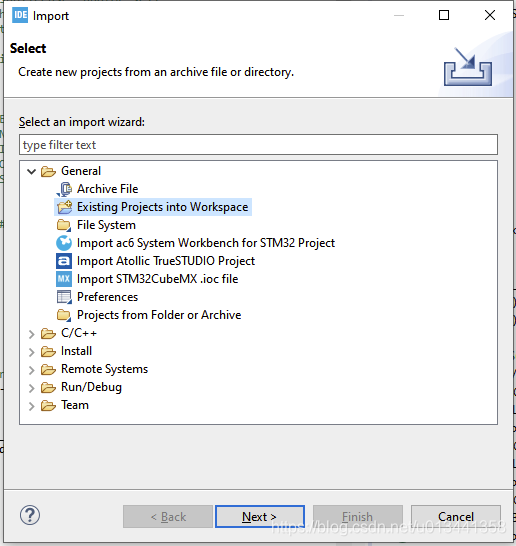Screen dimensions: 516x546
Task: Expand the C/C++ category
Action: pos(32,334)
